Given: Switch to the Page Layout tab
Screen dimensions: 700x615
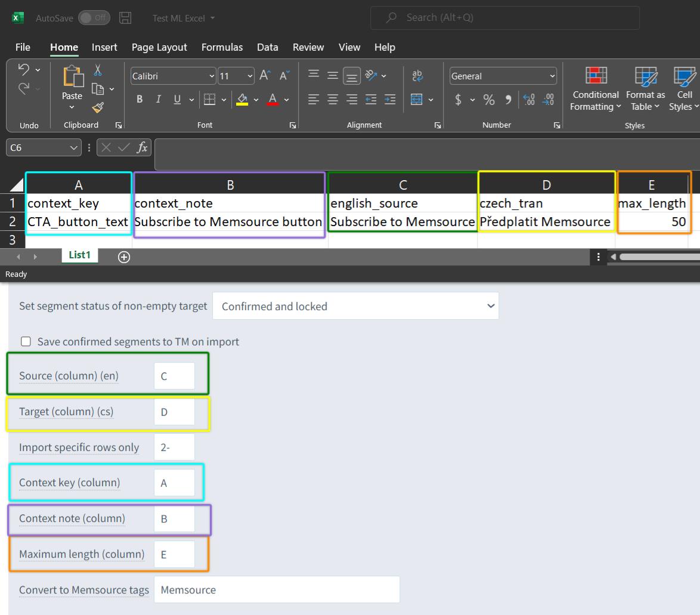Looking at the screenshot, I should click(159, 47).
